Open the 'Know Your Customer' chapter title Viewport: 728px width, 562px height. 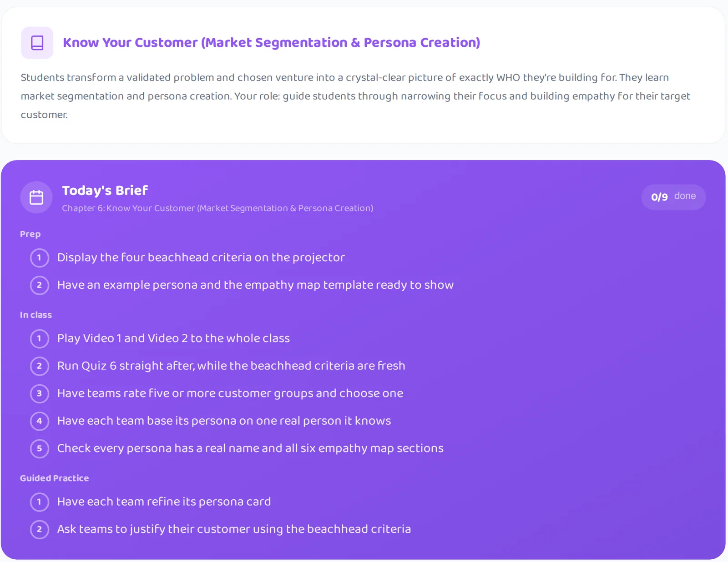pos(271,43)
